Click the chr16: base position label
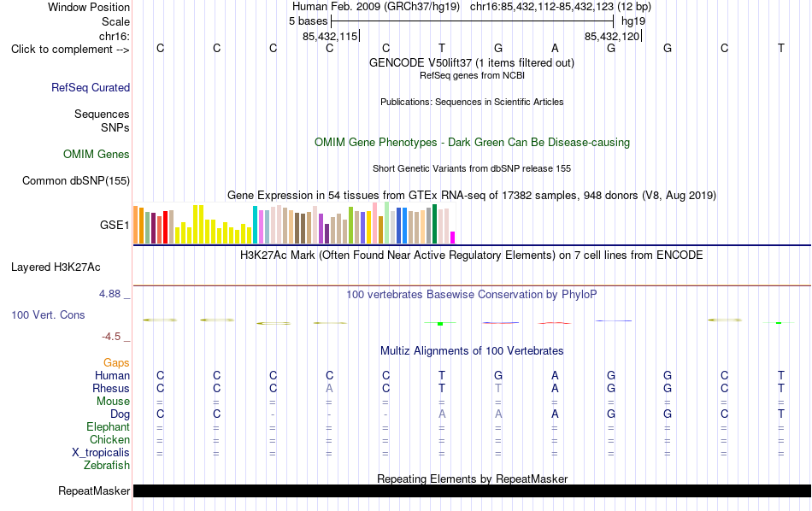 pyautogui.click(x=114, y=36)
